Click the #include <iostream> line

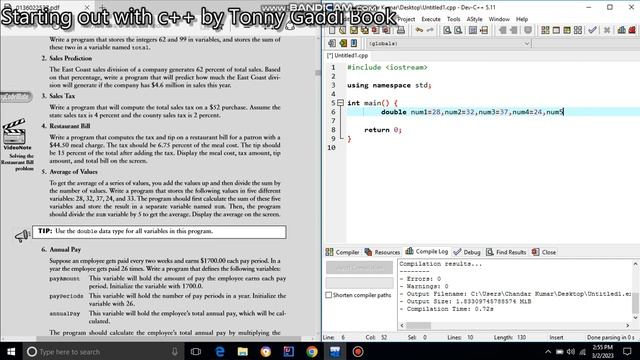coord(387,67)
